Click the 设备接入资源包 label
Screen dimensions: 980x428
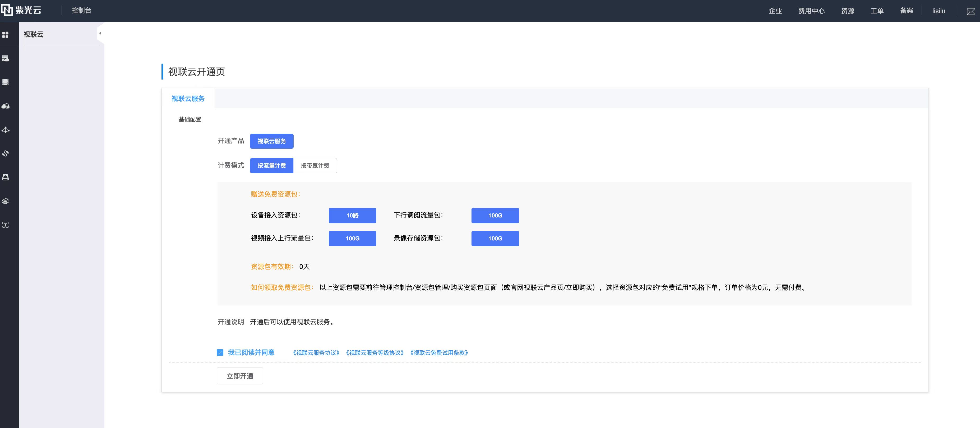pos(275,215)
